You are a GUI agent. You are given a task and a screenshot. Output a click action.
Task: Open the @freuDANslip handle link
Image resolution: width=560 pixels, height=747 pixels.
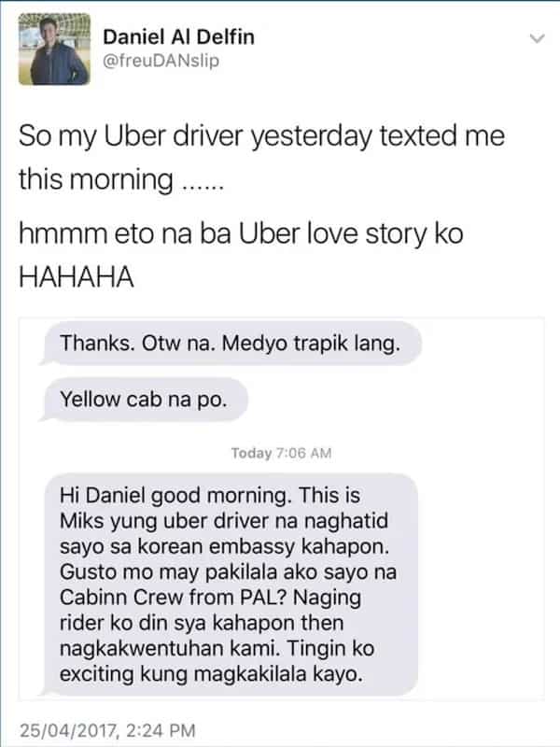(x=161, y=61)
